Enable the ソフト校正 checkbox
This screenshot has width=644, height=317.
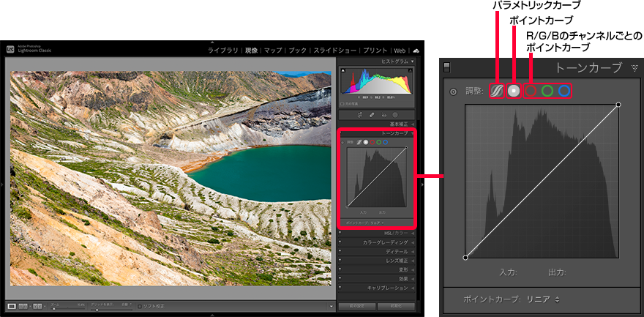140,305
